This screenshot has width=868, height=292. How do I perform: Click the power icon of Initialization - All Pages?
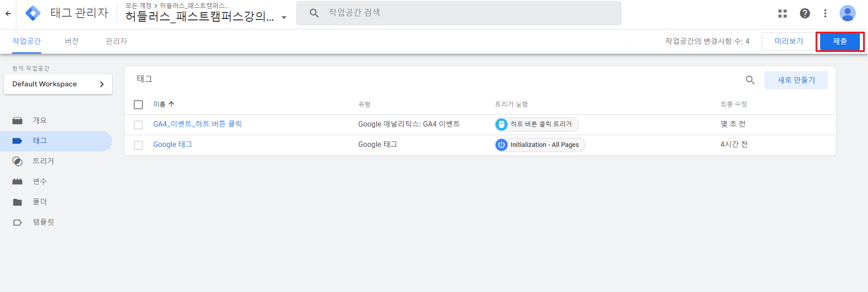coord(501,145)
